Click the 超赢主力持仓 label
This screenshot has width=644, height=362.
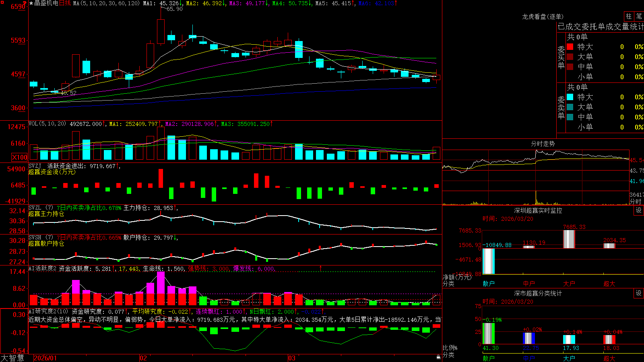(46, 214)
